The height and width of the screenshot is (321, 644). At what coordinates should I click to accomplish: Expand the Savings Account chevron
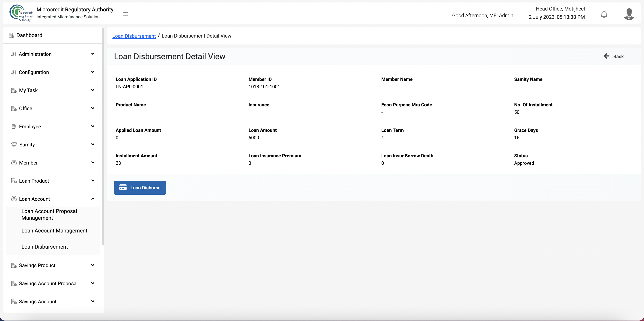tap(93, 301)
